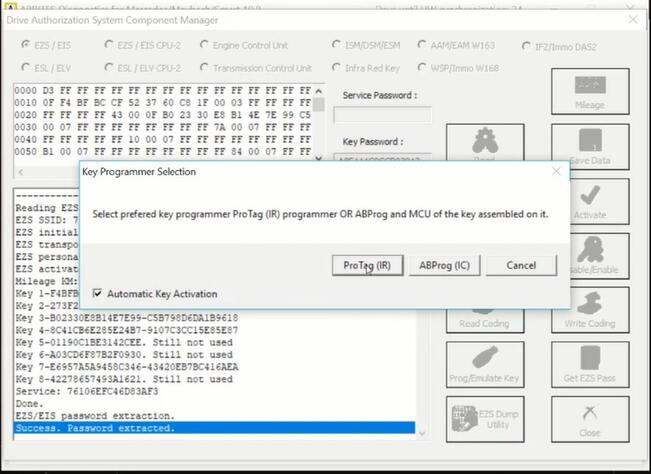Image resolution: width=651 pixels, height=474 pixels.
Task: Select the 'Success. Password extracted.' log line
Action: (214, 428)
